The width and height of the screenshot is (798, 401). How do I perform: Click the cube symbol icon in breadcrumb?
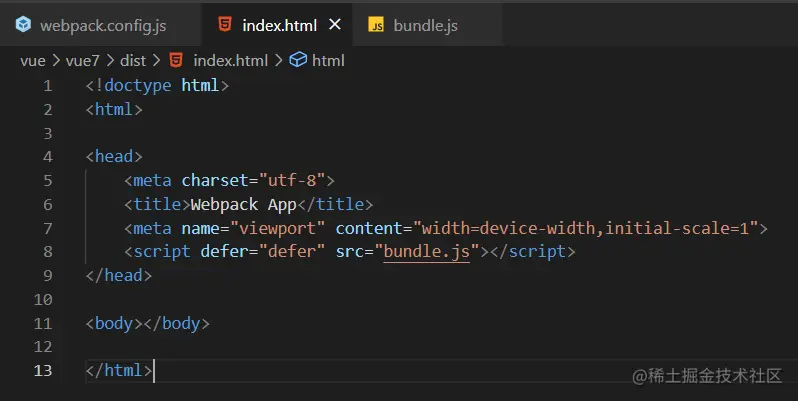[x=298, y=60]
